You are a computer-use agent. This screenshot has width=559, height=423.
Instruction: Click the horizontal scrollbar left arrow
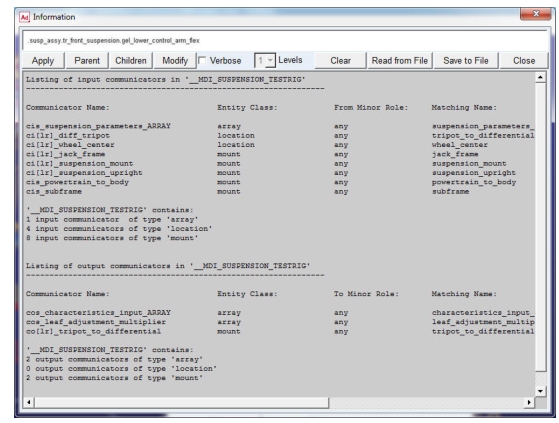(x=29, y=402)
